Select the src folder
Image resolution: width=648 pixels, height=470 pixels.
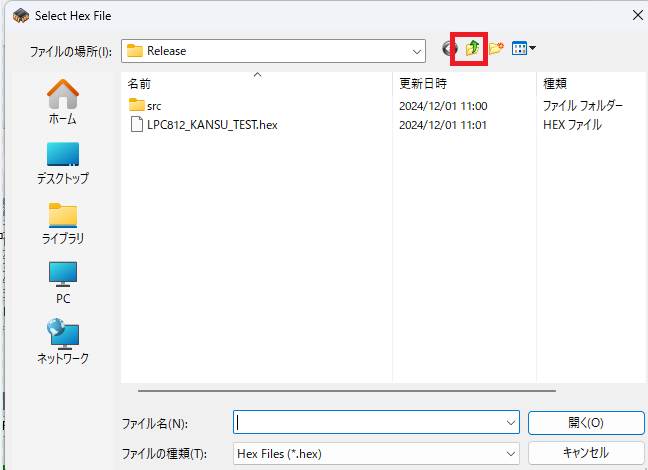pos(145,105)
